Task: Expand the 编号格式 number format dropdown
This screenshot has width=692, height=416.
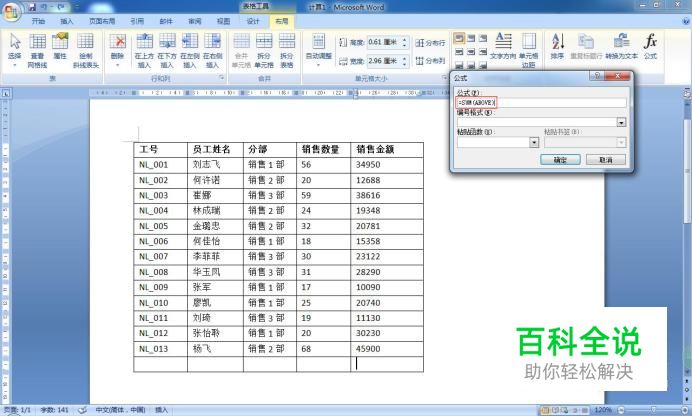Action: click(621, 122)
